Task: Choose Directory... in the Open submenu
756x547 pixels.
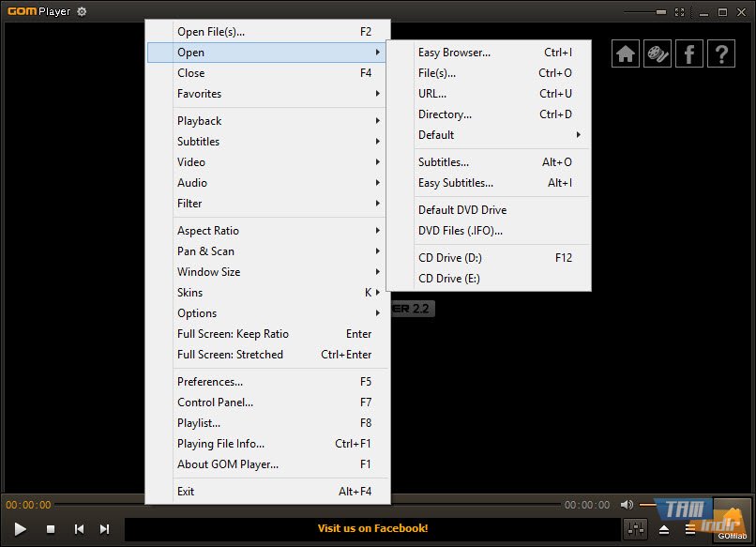Action: click(489, 114)
